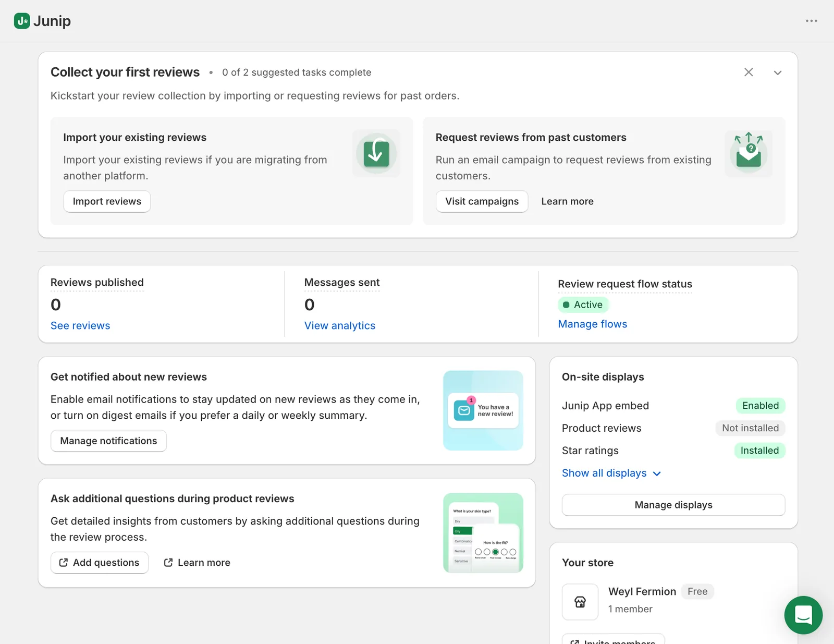Viewport: 834px width, 644px height.
Task: Click the Reviews published heading
Action: tap(97, 283)
